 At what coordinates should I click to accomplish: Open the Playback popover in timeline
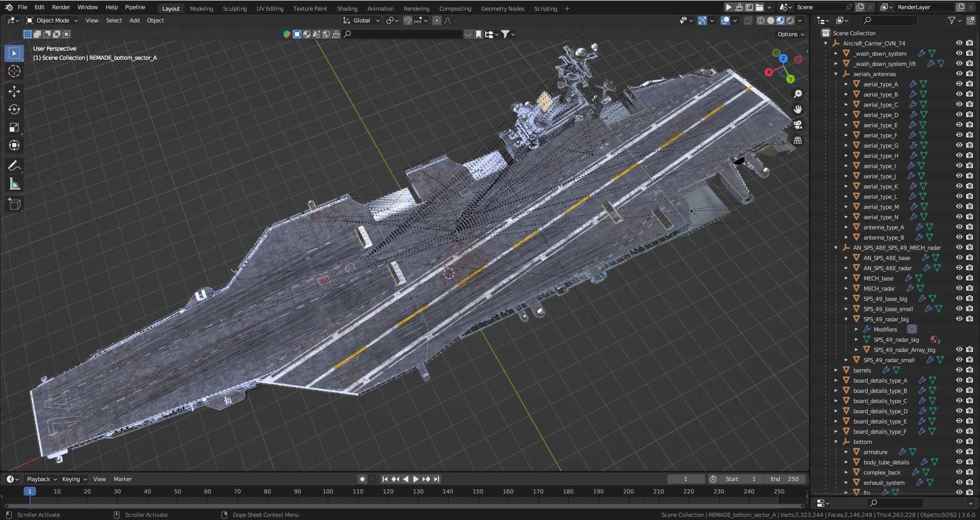pyautogui.click(x=41, y=479)
